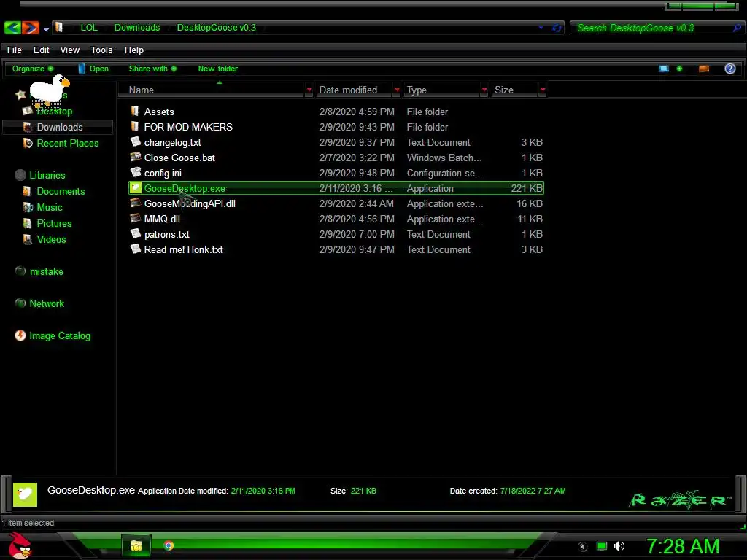Sort by the Name column header
The width and height of the screenshot is (747, 560).
pos(209,90)
